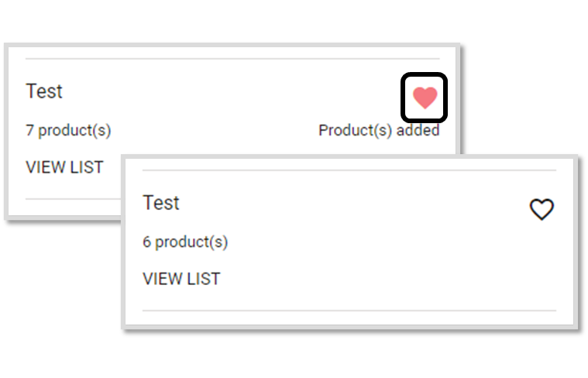Image resolution: width=588 pixels, height=378 pixels.
Task: Remove products via the pink heart button
Action: [425, 98]
